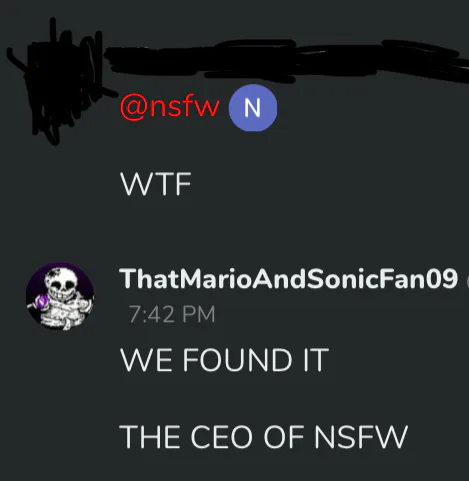Click the red @nsfw mention
469x481 pixels.
pyautogui.click(x=170, y=107)
